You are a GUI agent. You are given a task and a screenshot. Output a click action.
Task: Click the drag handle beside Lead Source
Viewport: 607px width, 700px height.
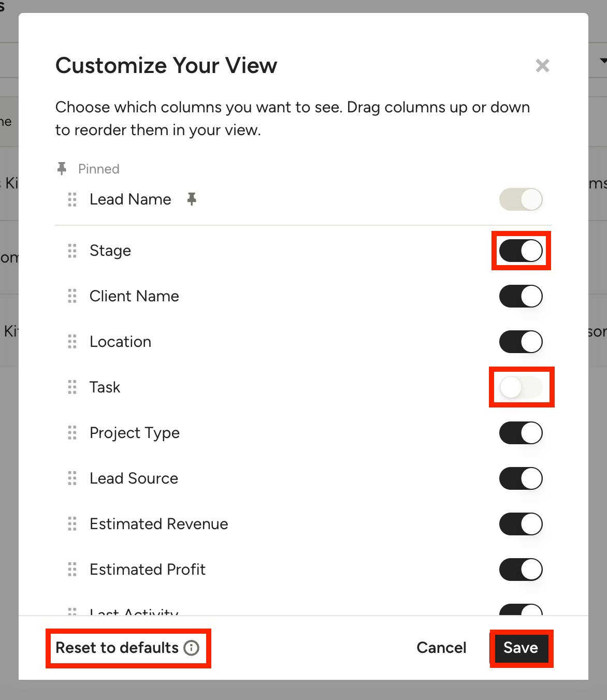coord(72,478)
